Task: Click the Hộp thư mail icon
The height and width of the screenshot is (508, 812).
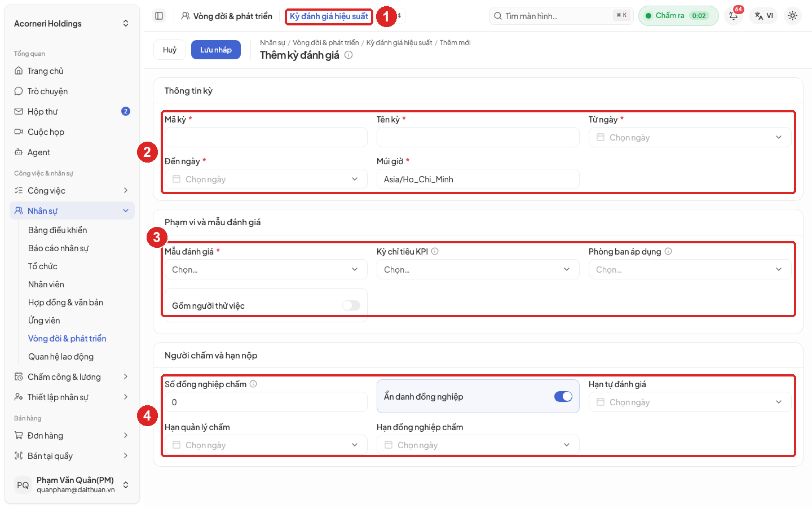Action: tap(19, 112)
